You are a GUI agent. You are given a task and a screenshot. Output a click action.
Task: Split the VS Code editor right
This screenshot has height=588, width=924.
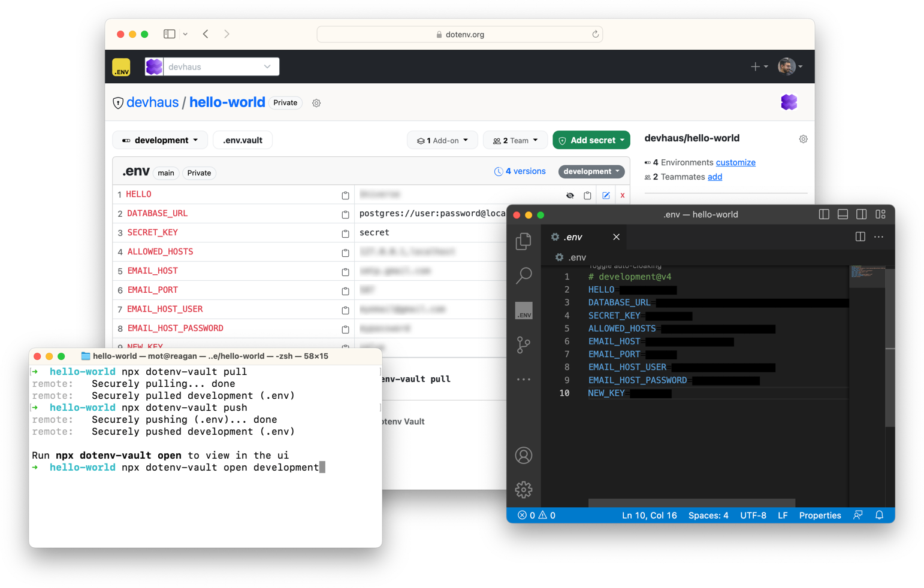pyautogui.click(x=860, y=237)
